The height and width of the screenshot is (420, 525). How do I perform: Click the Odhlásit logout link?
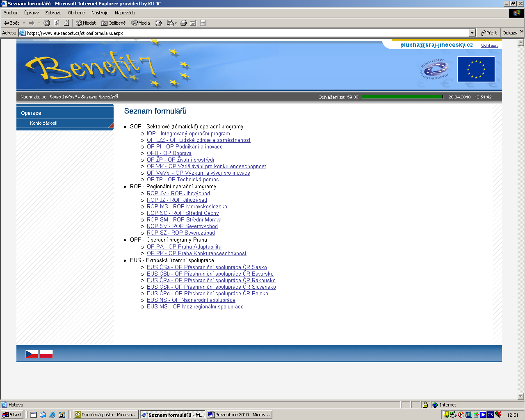pyautogui.click(x=489, y=46)
